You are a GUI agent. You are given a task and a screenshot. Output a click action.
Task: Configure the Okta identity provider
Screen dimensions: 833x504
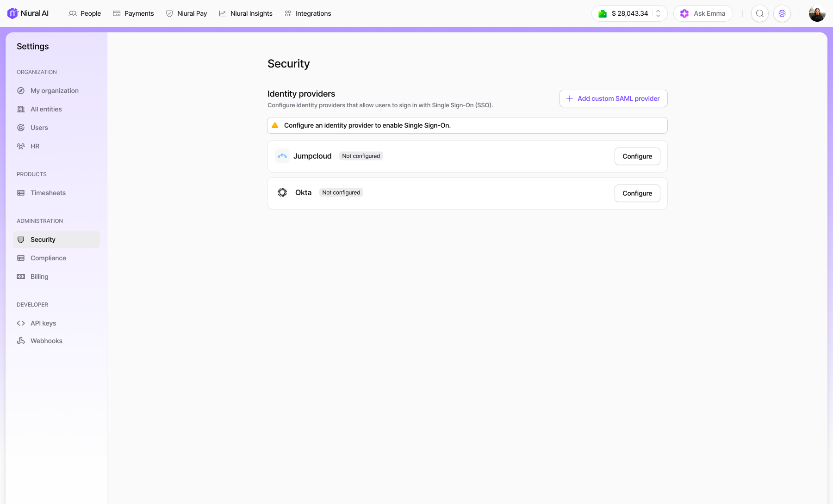(x=637, y=193)
